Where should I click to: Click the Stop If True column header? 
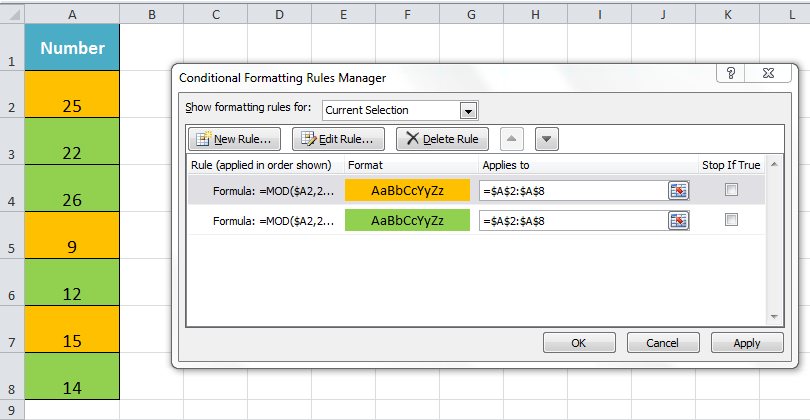[x=731, y=165]
